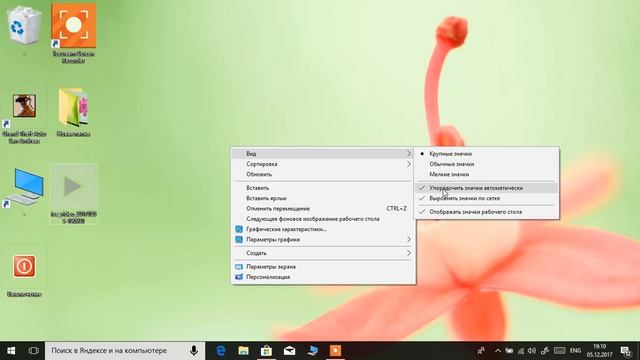The height and width of the screenshot is (360, 640).
Task: Open the Mail app from the taskbar
Action: 289,351
